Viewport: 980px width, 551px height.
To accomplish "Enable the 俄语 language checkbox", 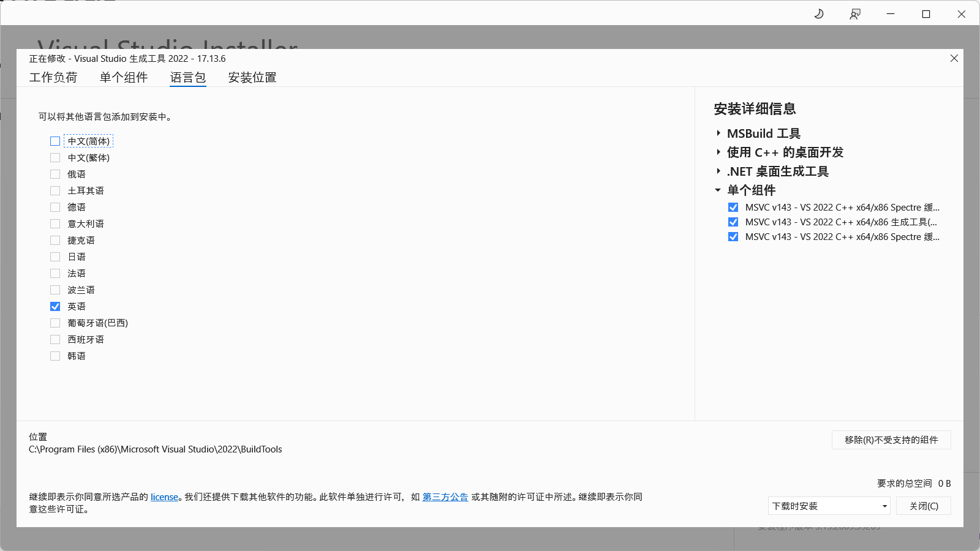I will tap(55, 174).
